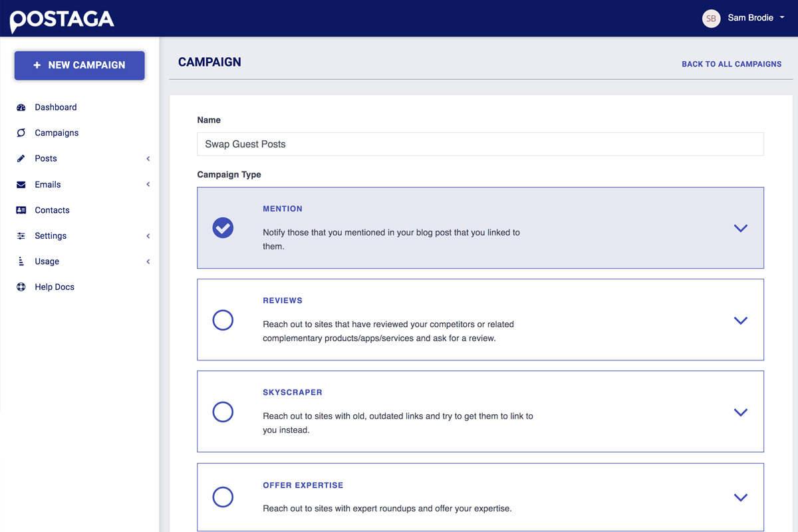Select the Offer Expertise radio button
Image resolution: width=798 pixels, height=532 pixels.
pyautogui.click(x=223, y=497)
